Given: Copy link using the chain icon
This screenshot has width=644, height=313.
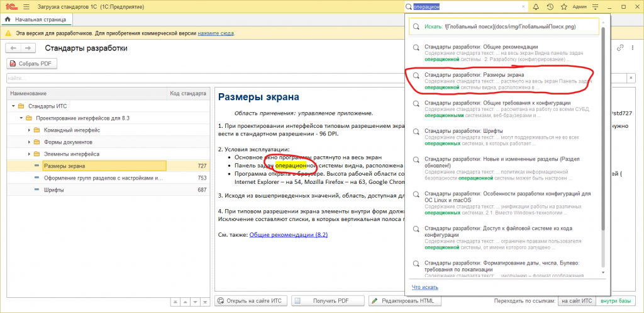Looking at the screenshot, I should tap(621, 48).
